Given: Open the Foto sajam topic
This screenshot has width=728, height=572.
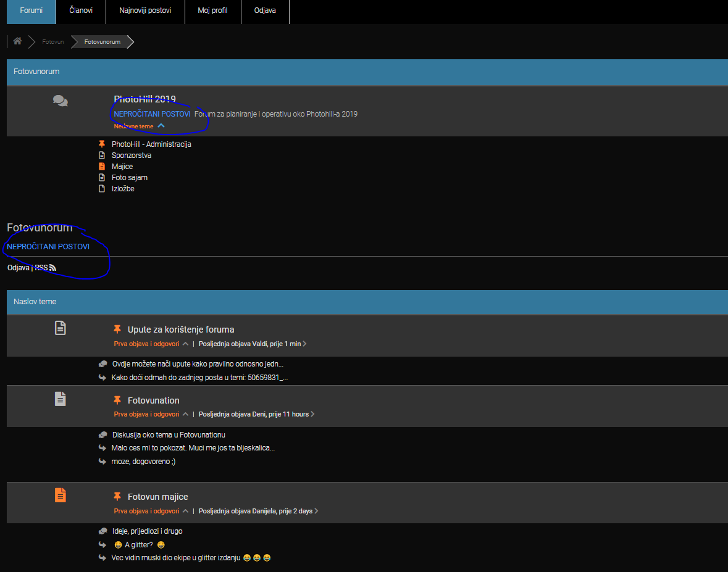Looking at the screenshot, I should click(130, 178).
